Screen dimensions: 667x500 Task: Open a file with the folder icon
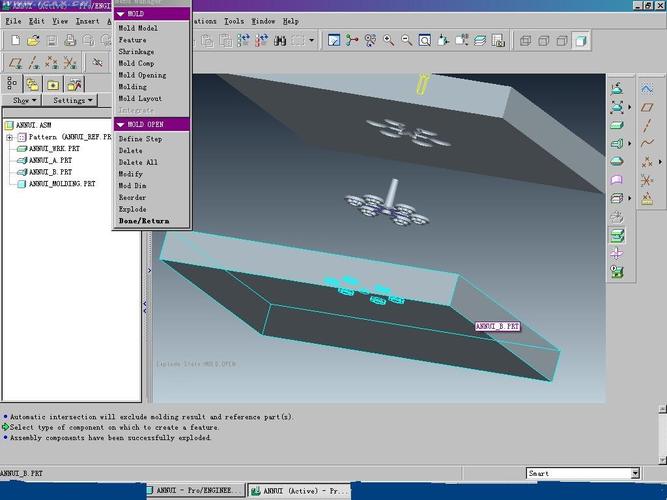(33, 41)
